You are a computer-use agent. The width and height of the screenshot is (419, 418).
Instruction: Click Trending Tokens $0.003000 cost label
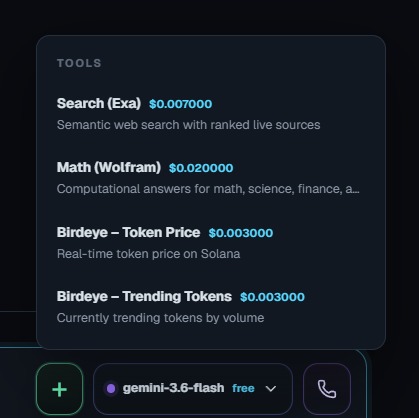coord(272,297)
